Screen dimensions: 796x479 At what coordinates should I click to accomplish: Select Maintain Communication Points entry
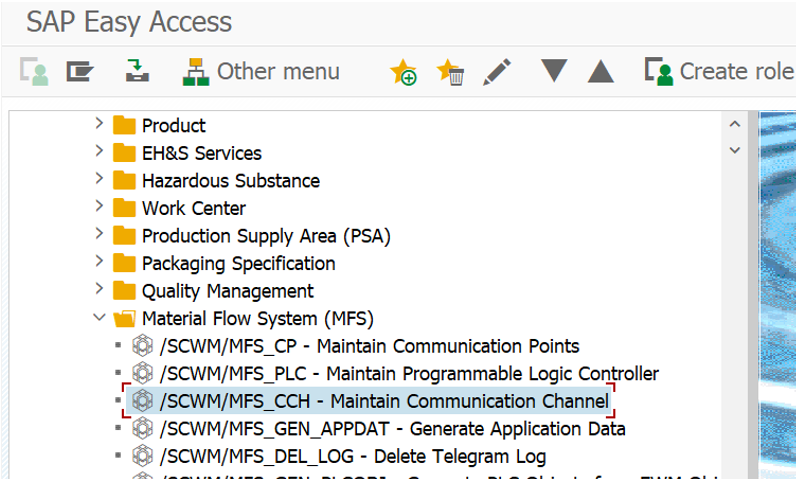(x=370, y=346)
